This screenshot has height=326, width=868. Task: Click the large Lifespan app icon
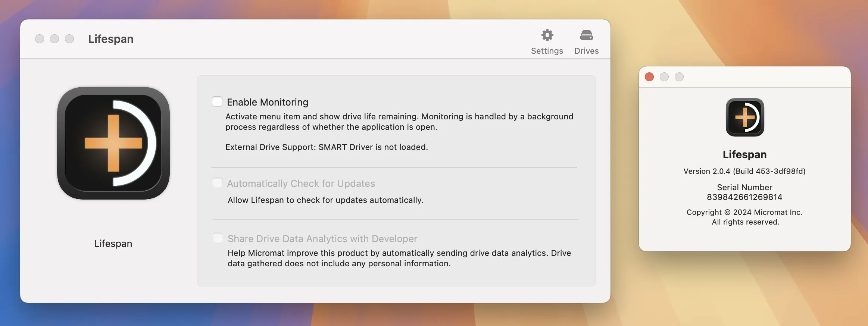click(113, 143)
